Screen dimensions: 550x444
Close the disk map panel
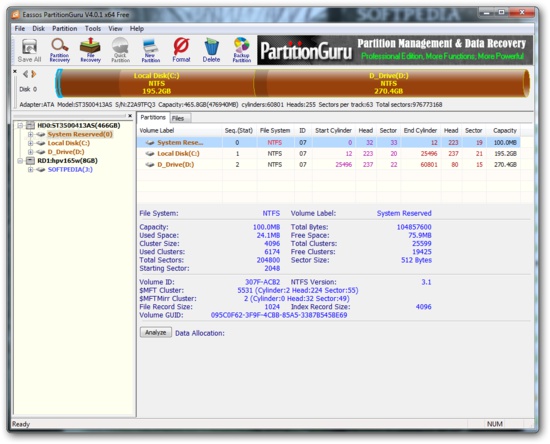pyautogui.click(x=15, y=71)
